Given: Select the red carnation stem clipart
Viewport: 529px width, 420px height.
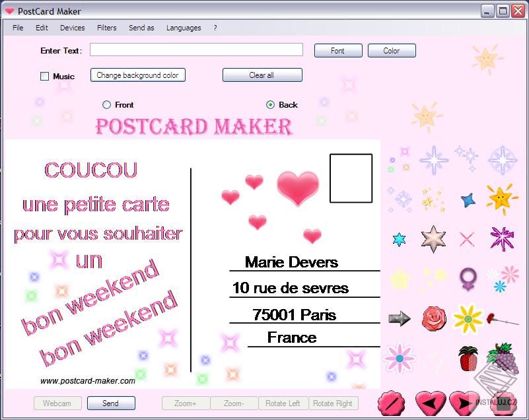Looking at the screenshot, I should click(503, 319).
